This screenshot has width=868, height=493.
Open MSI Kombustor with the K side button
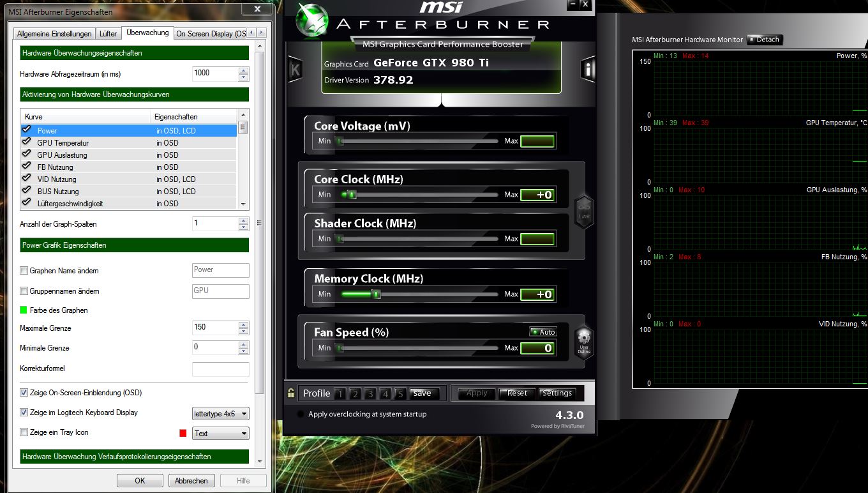point(295,70)
